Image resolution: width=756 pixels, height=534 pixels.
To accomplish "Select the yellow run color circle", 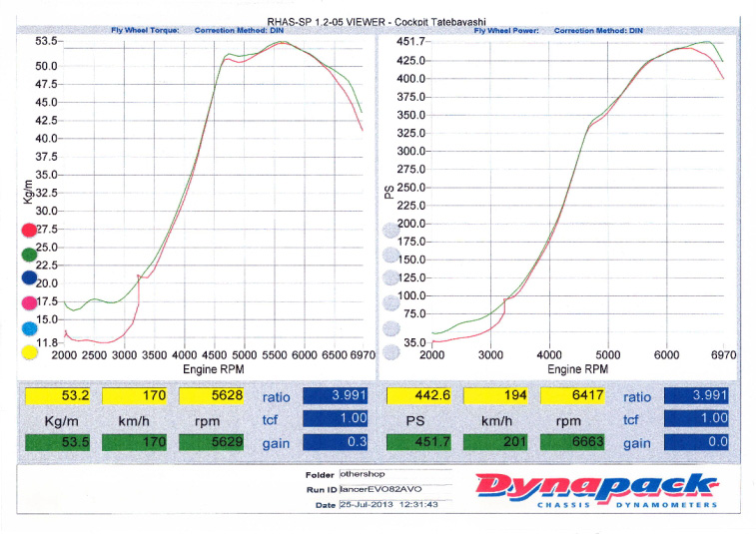I will click(x=29, y=352).
